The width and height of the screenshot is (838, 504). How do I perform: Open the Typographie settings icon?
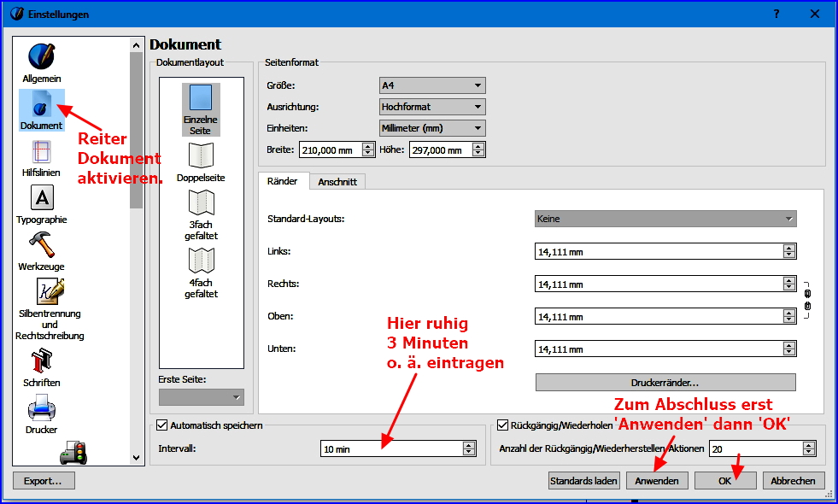pos(41,199)
